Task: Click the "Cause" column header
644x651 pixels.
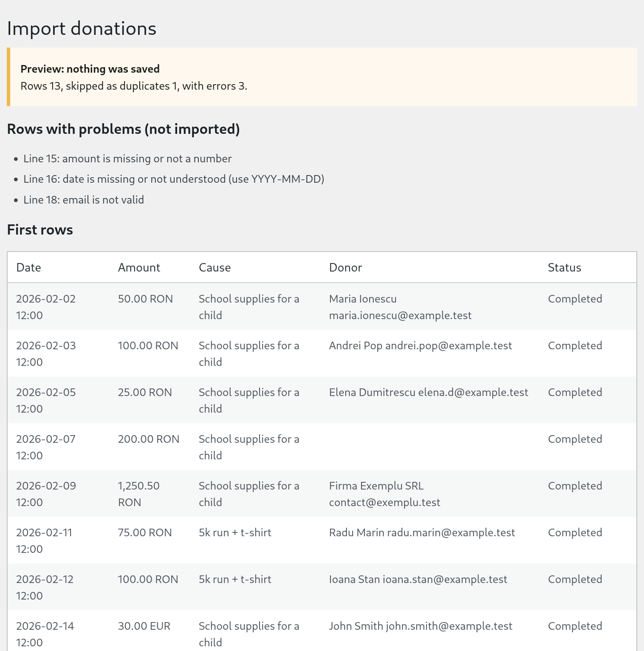Action: click(x=215, y=267)
